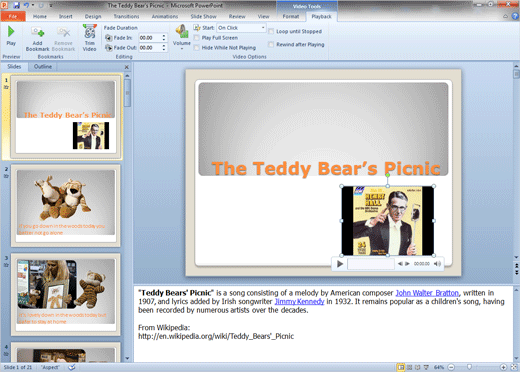Switch to Reading view
The height and width of the screenshot is (372, 520).
(x=417, y=367)
